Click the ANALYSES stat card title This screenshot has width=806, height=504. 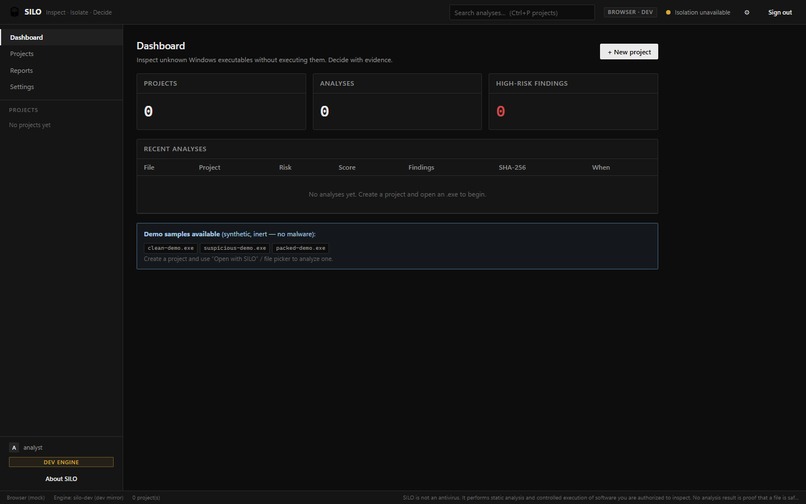pos(337,83)
